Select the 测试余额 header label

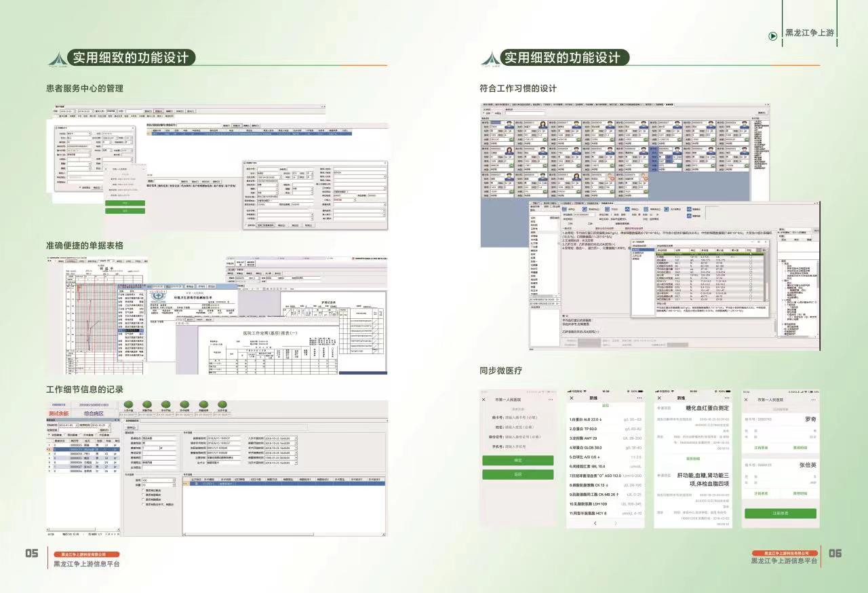click(x=58, y=413)
